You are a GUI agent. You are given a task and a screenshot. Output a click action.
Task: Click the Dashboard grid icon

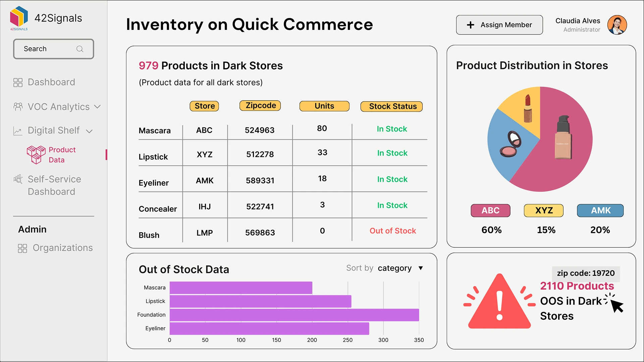(18, 82)
